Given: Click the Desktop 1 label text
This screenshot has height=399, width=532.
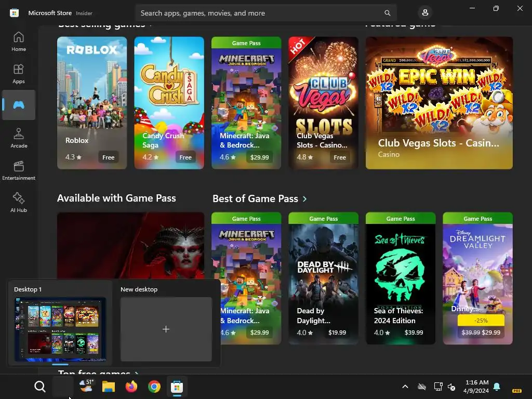Looking at the screenshot, I should coord(28,289).
